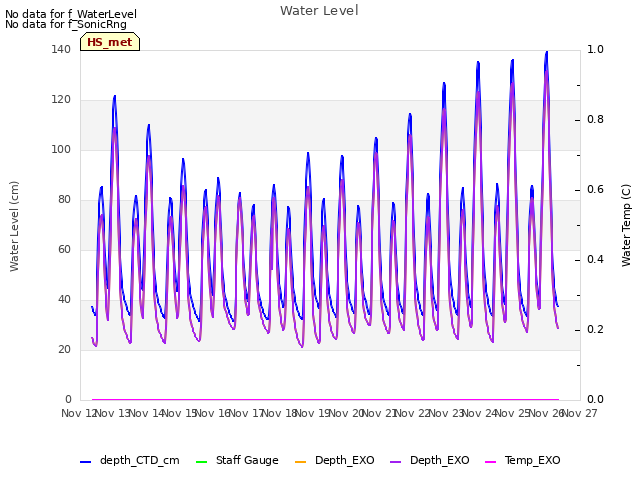Click the blue depth_CTD_cm legend swatch
This screenshot has width=640, height=480.
tap(85, 462)
